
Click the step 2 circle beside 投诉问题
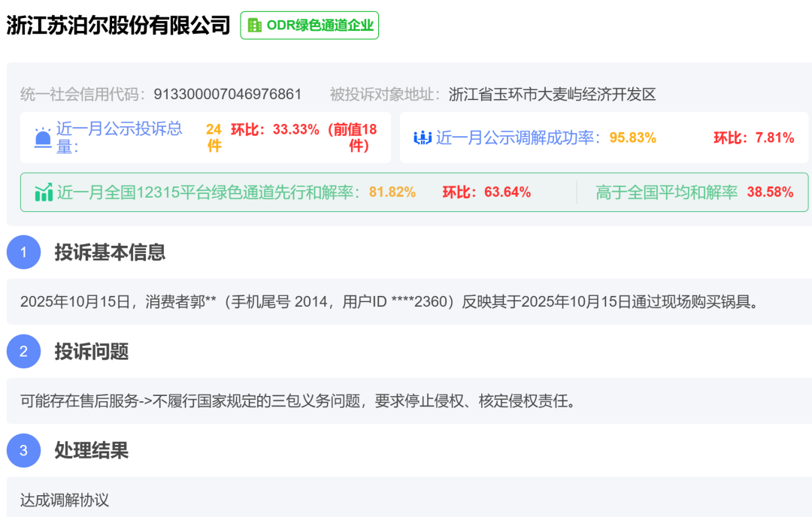(x=23, y=352)
